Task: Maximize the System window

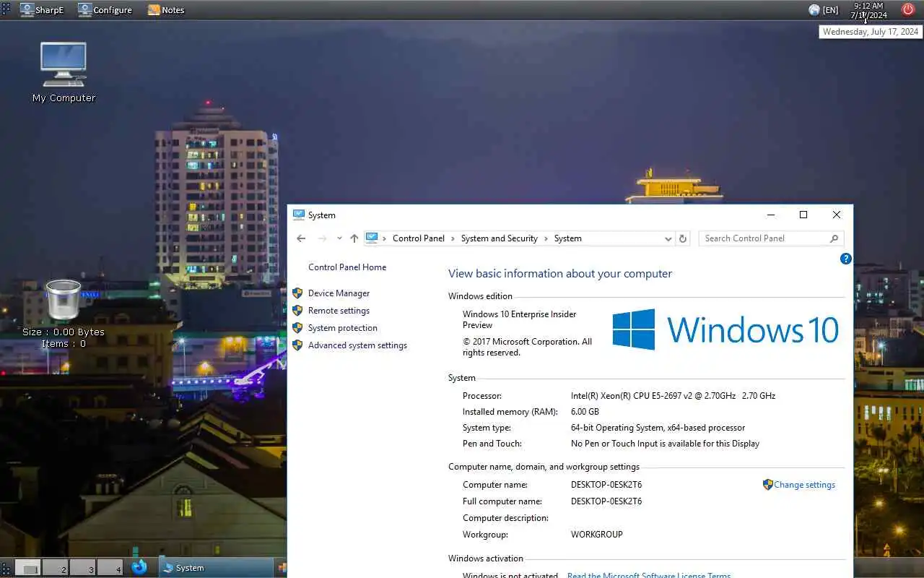Action: pyautogui.click(x=803, y=215)
